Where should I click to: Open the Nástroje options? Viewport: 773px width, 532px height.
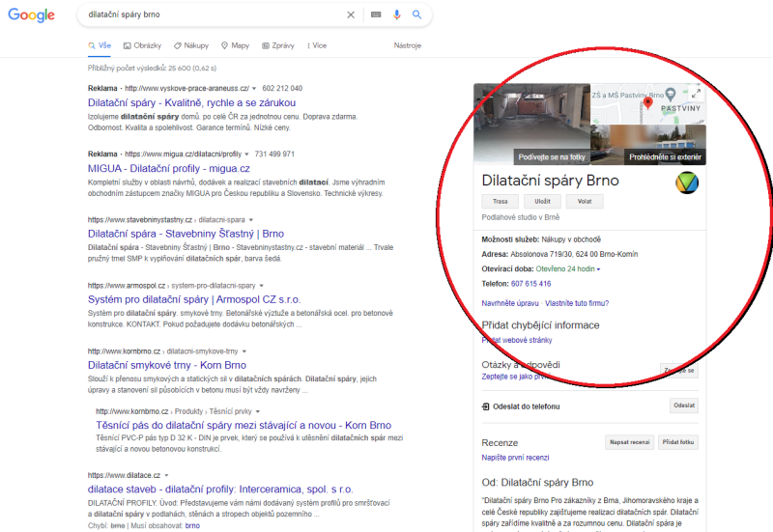[407, 45]
